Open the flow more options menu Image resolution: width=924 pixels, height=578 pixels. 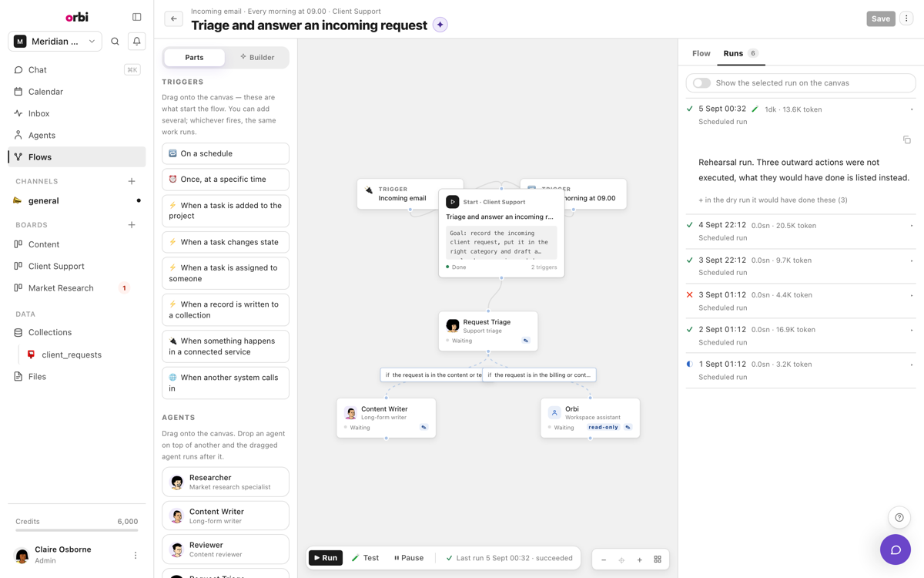pos(906,18)
